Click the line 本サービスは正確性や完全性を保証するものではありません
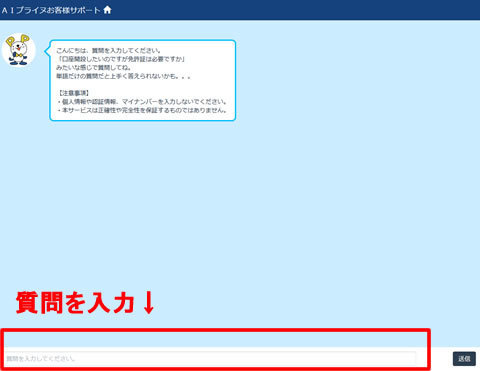The width and height of the screenshot is (480, 371). pyautogui.click(x=142, y=110)
